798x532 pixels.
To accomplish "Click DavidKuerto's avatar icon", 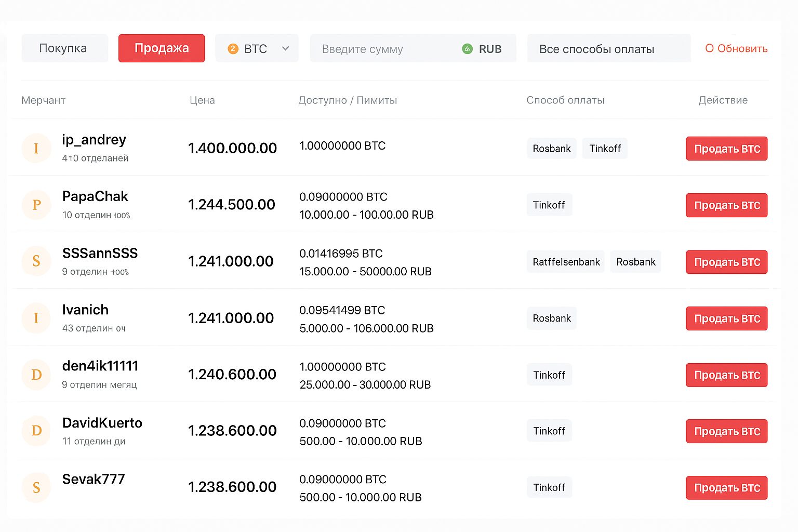I will coord(36,431).
